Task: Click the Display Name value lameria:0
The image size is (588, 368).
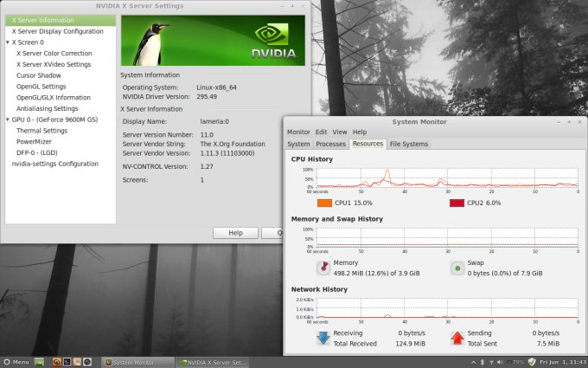Action: point(214,122)
